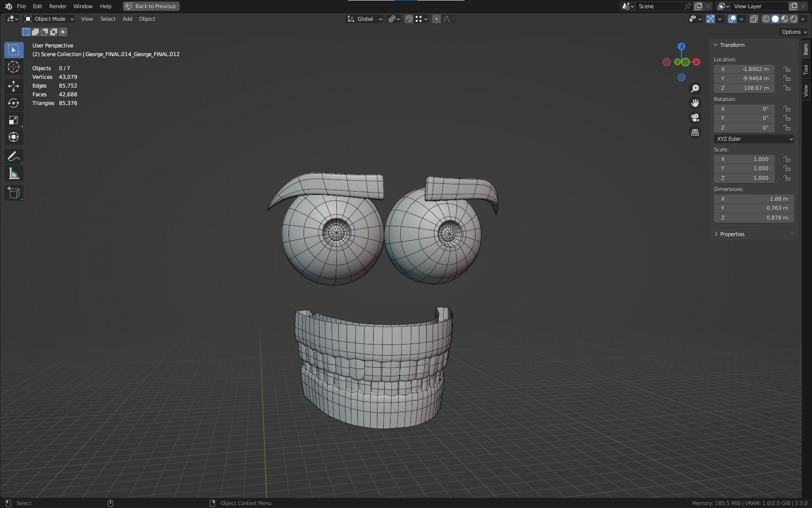Click the Pan view hand icon
This screenshot has width=812, height=508.
[x=695, y=103]
